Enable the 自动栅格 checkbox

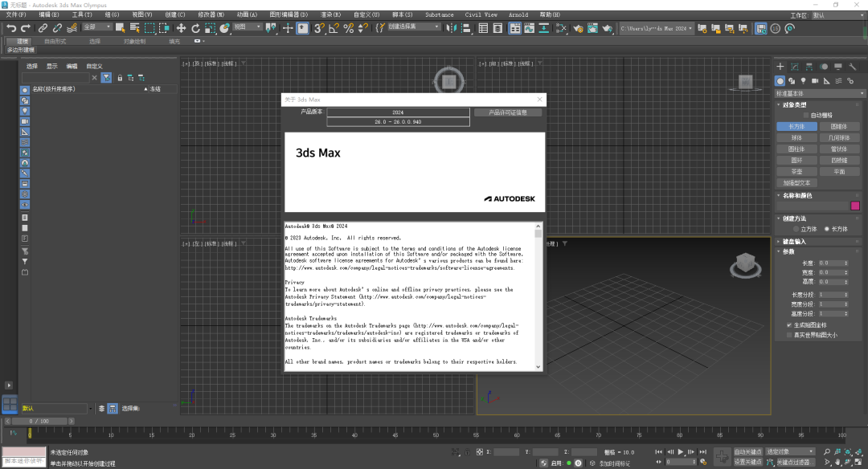[x=806, y=115]
